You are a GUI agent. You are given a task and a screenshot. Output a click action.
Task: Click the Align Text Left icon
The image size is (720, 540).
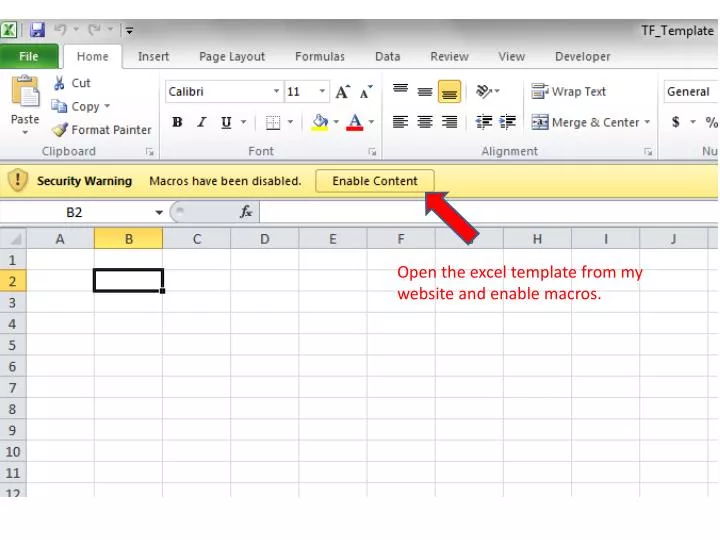(400, 122)
